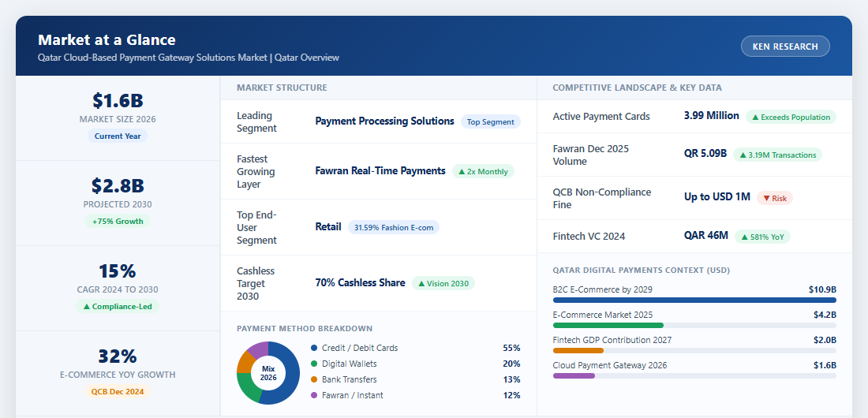Click the B2C E-Commerce by 2029 bar
868x418 pixels.
pos(694,300)
